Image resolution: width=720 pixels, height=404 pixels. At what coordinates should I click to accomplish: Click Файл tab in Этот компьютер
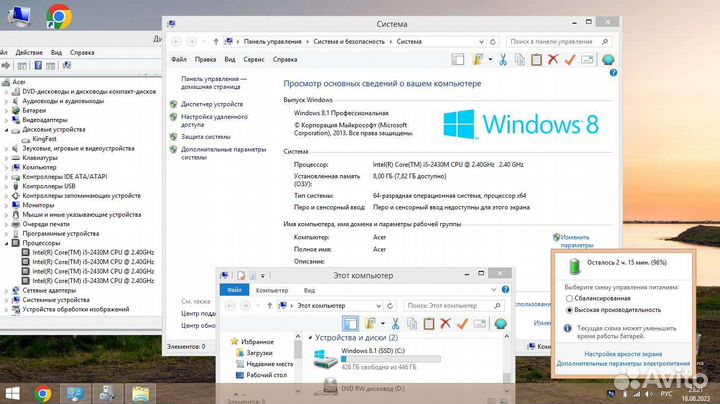click(234, 290)
